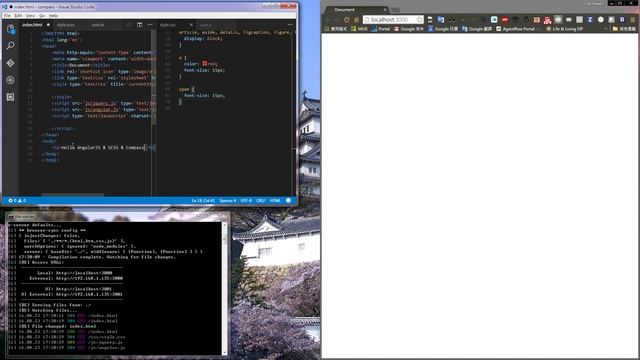Click the terminal window vertical scrollbar

coord(224,289)
